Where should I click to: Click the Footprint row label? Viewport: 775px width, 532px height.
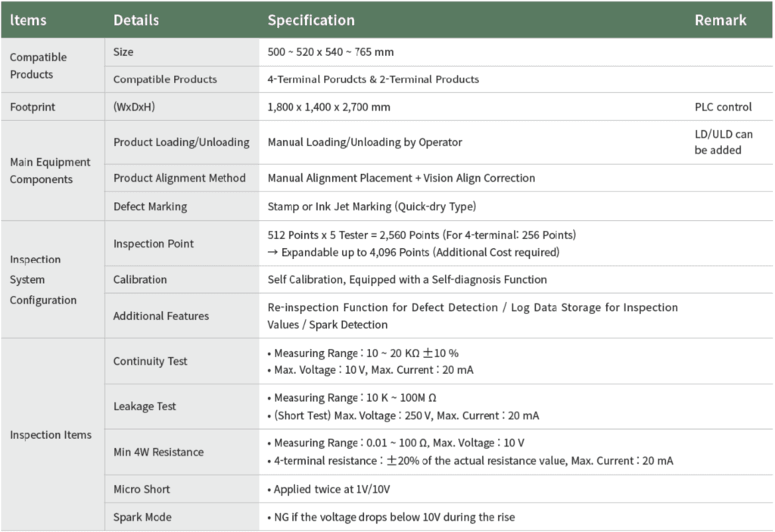coord(33,107)
